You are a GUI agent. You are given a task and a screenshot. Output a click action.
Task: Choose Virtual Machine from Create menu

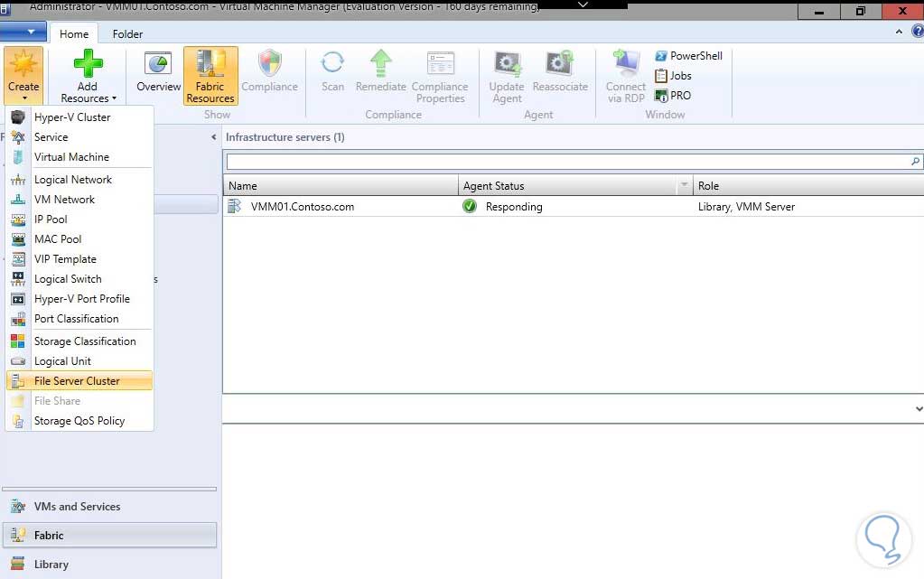pos(79,157)
